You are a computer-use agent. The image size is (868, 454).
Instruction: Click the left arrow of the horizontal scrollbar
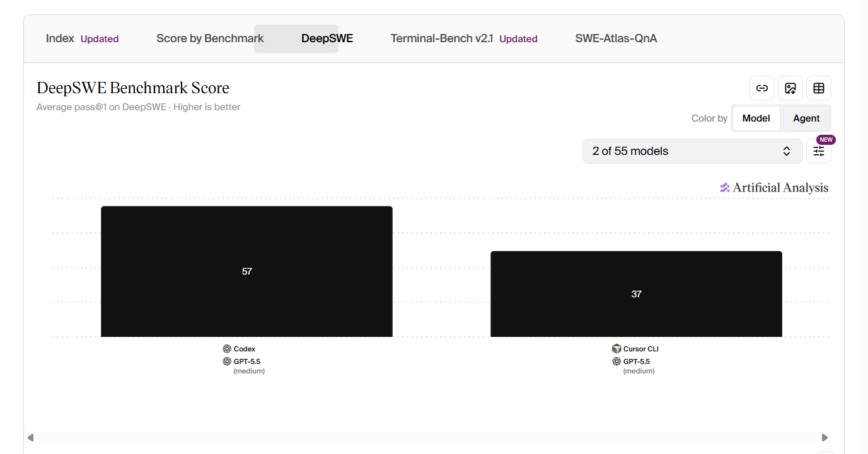[x=30, y=438]
